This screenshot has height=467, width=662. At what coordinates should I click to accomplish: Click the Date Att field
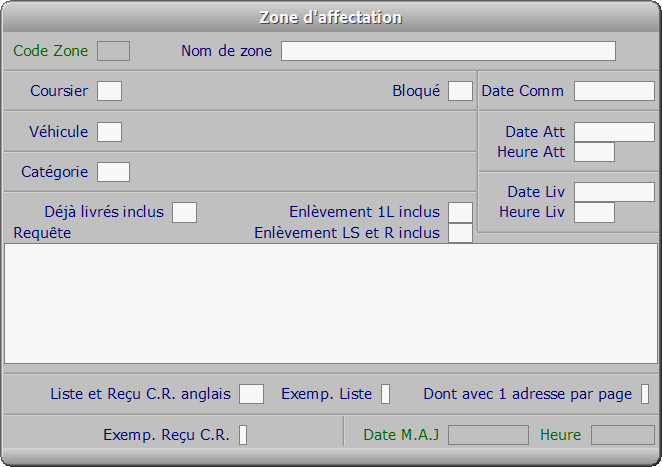click(614, 132)
